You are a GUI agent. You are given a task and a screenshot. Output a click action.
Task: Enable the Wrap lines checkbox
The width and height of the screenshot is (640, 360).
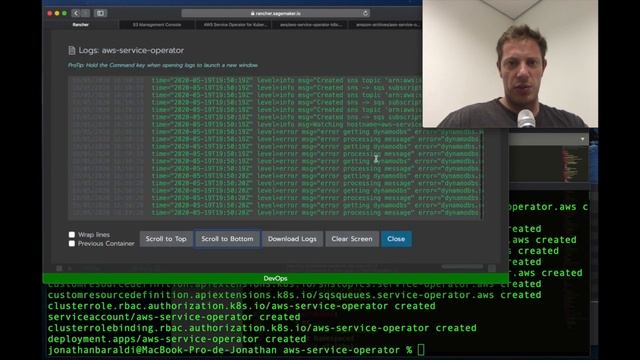72,234
